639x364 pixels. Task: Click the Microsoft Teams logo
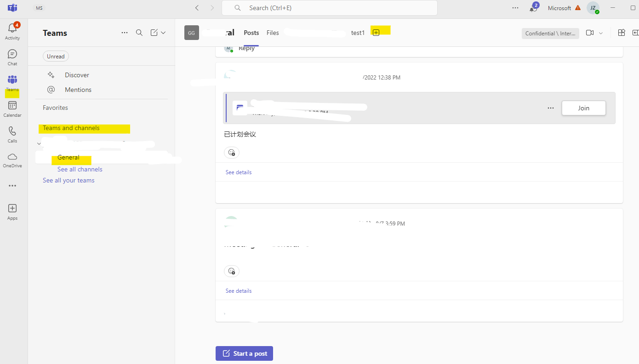click(x=12, y=8)
